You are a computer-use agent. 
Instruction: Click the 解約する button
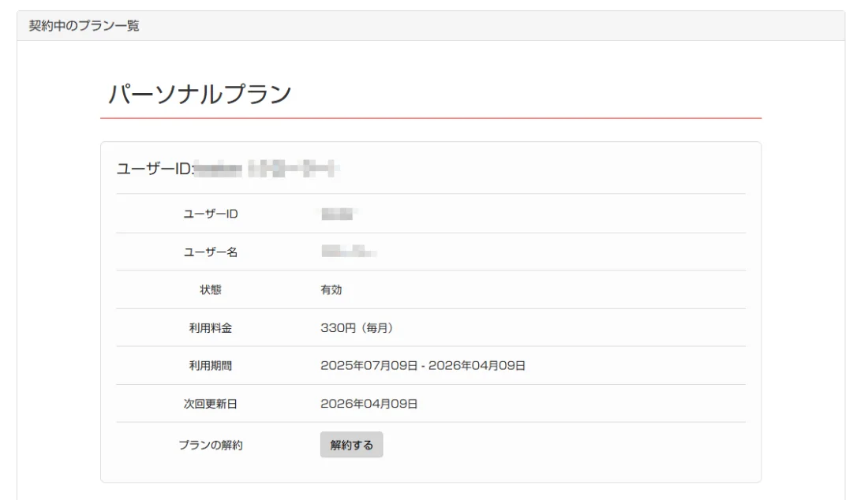point(351,445)
